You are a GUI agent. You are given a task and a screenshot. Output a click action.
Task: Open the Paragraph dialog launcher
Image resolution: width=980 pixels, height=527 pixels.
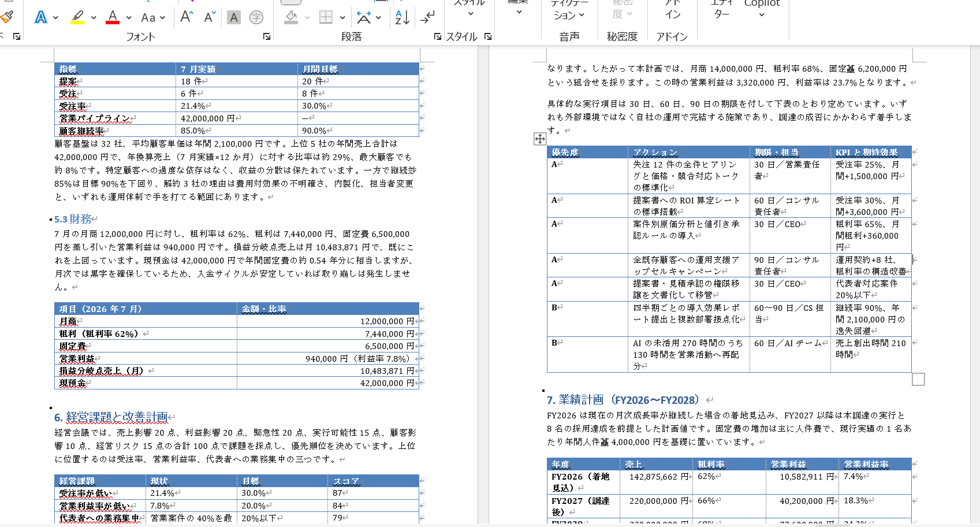(x=438, y=36)
